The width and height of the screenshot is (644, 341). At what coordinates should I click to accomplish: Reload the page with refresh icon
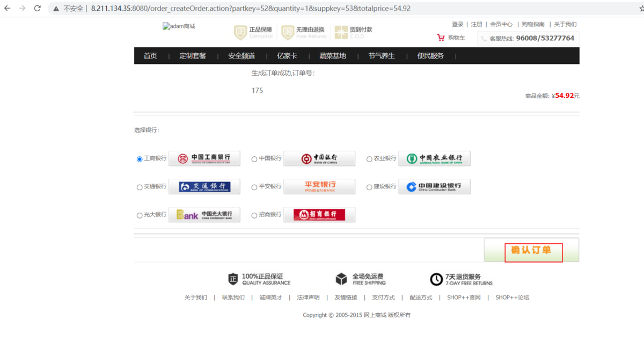point(38,9)
